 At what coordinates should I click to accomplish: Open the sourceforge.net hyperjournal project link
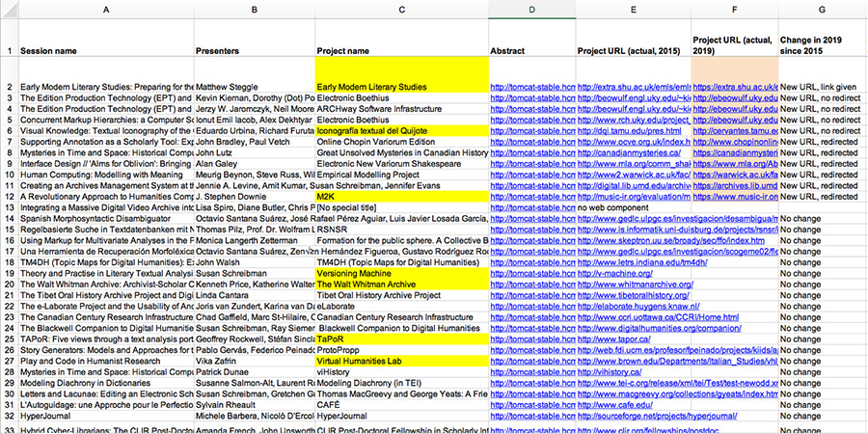coord(657,416)
